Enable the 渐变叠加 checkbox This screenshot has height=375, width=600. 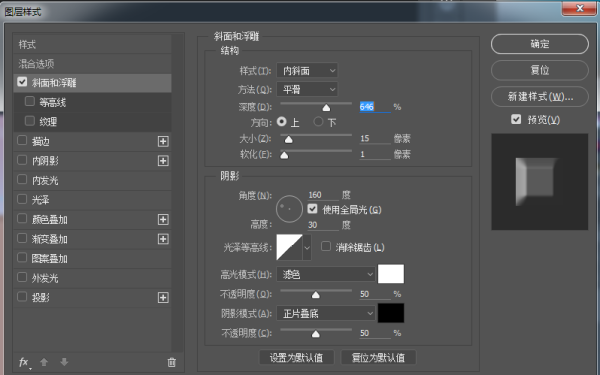tap(22, 238)
